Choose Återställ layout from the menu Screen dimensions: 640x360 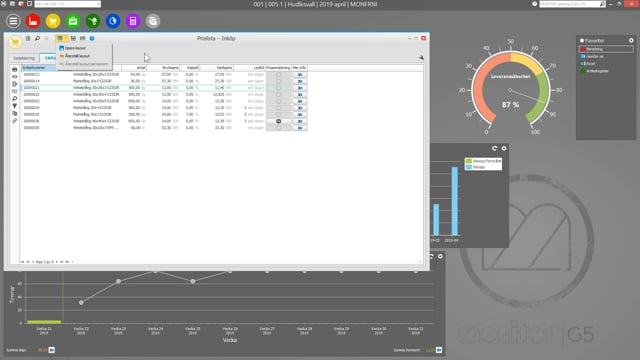[x=77, y=56]
